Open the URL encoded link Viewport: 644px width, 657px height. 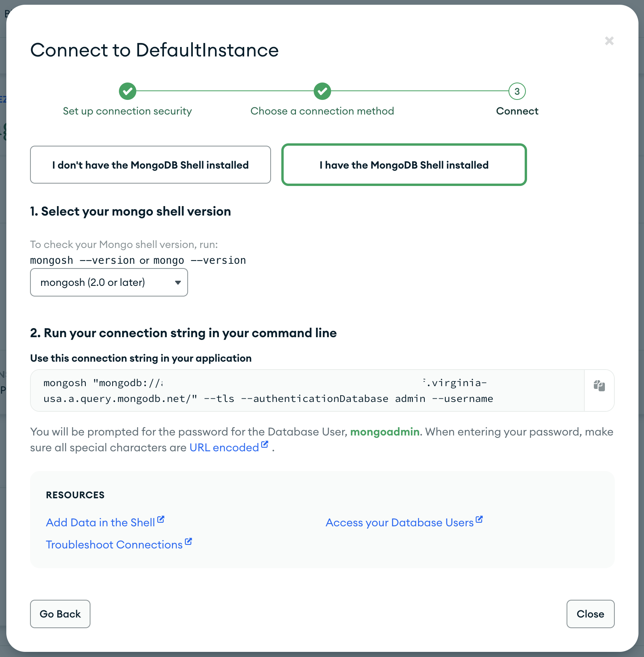point(229,447)
